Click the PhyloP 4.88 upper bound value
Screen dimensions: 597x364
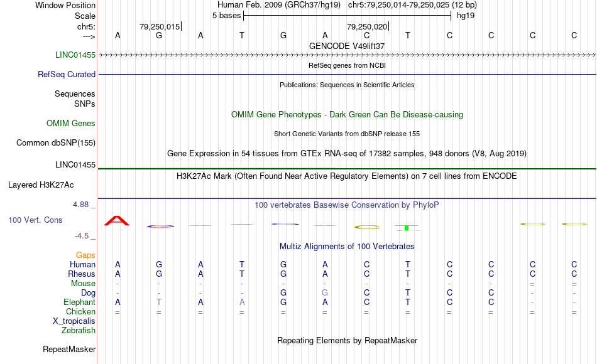coord(80,205)
